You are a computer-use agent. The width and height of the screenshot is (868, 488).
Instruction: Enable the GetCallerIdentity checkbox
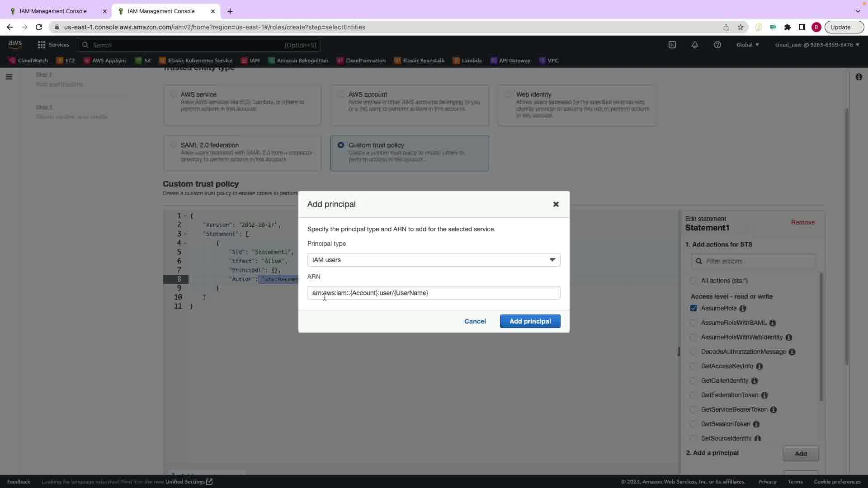pyautogui.click(x=693, y=381)
